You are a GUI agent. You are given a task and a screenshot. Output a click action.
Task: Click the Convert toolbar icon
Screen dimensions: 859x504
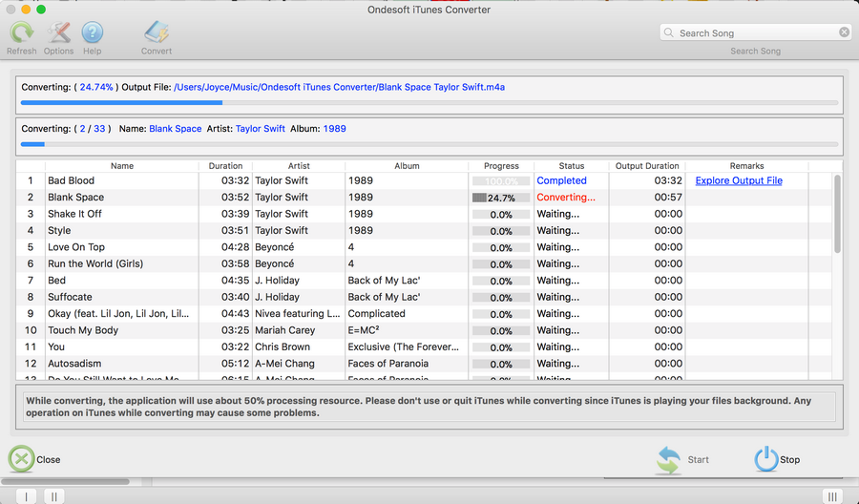(157, 32)
